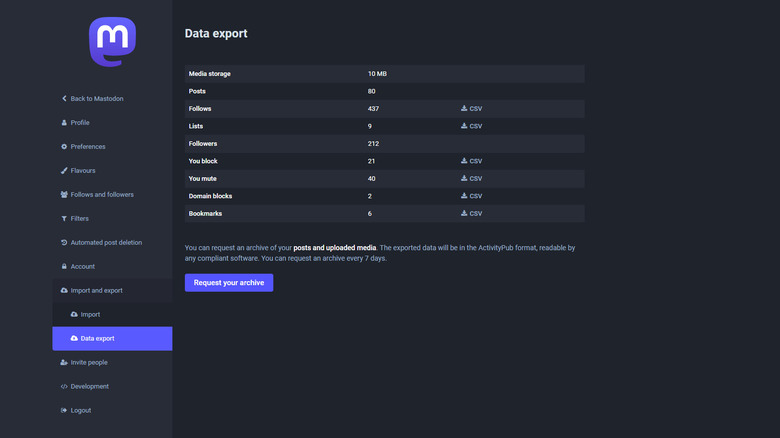This screenshot has height=438, width=780.
Task: Click the 10 MB value
Action: pyautogui.click(x=377, y=74)
